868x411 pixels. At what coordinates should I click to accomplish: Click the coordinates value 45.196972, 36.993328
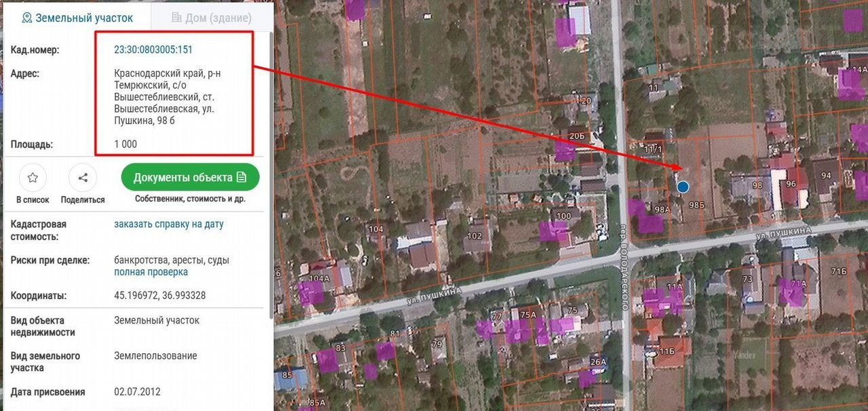pyautogui.click(x=160, y=296)
